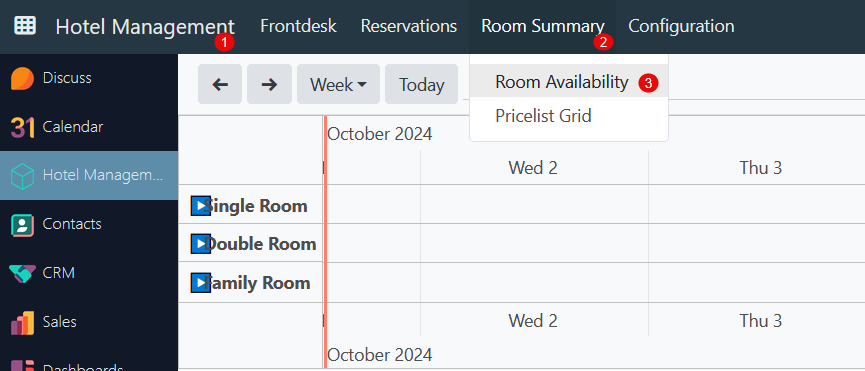Image resolution: width=865 pixels, height=371 pixels.
Task: Open the Sales app icon
Action: tap(22, 322)
